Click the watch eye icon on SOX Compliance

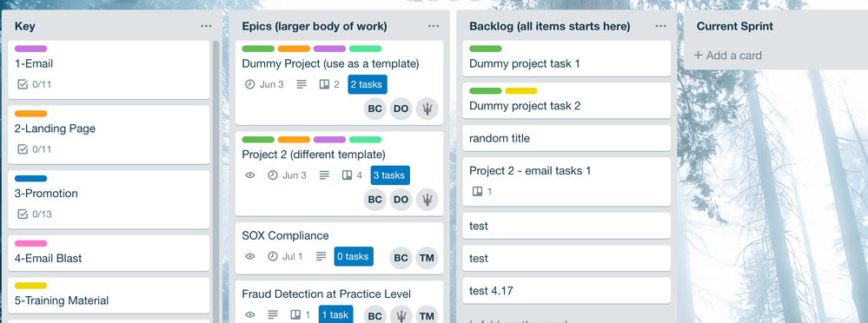pos(250,257)
